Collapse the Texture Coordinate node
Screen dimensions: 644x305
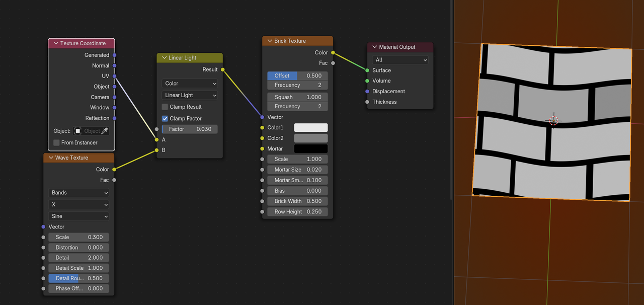click(x=56, y=43)
